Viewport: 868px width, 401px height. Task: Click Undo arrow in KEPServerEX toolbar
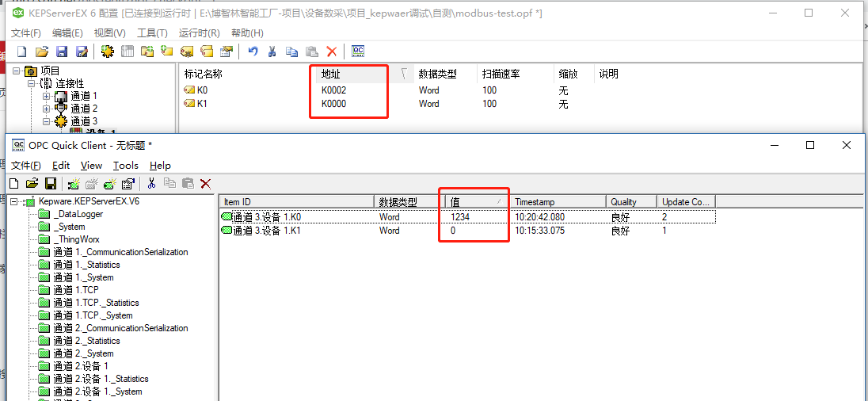pyautogui.click(x=253, y=52)
